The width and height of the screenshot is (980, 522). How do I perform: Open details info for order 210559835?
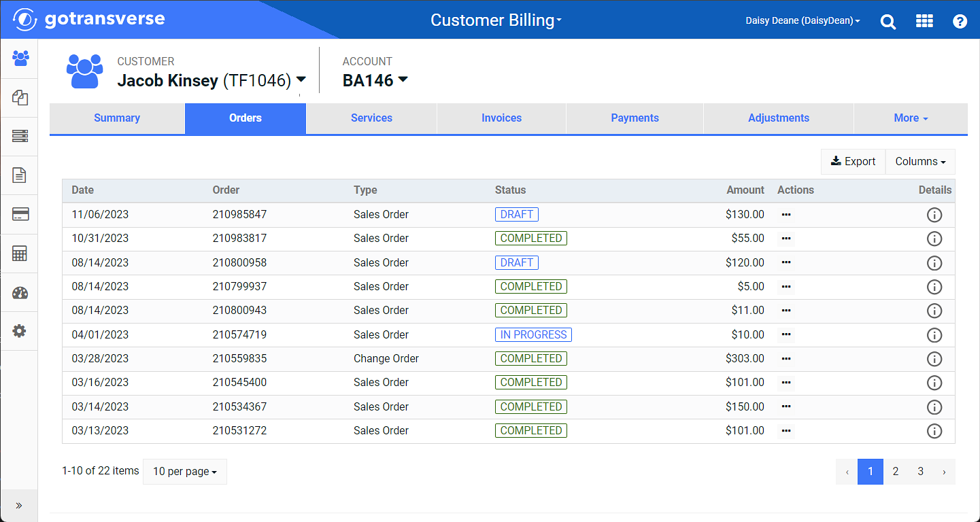(x=934, y=359)
